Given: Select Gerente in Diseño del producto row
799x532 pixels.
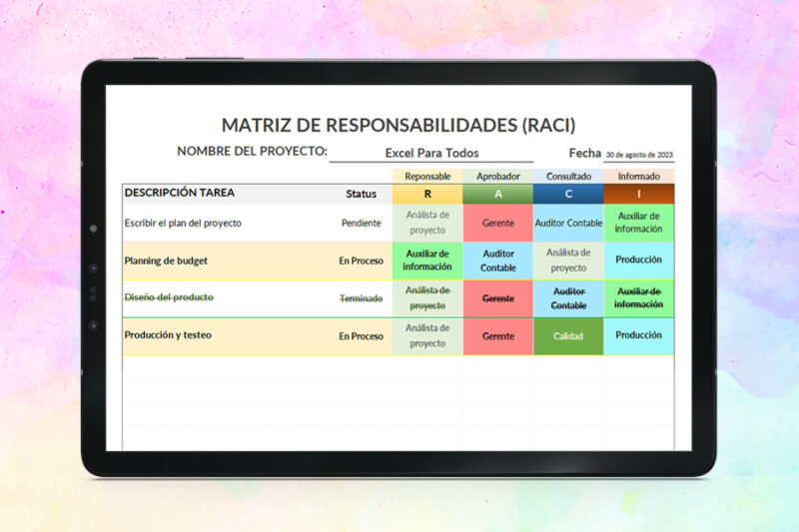Looking at the screenshot, I should tap(497, 298).
